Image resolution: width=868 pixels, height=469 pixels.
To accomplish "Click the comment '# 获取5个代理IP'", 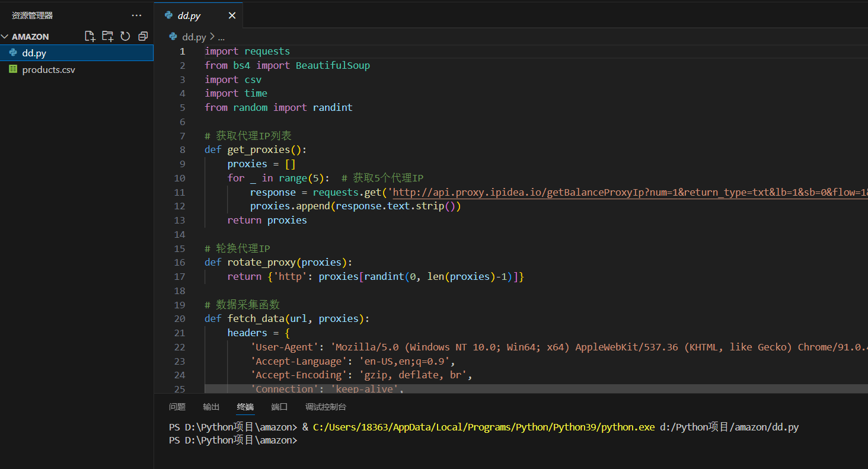I will tap(382, 178).
